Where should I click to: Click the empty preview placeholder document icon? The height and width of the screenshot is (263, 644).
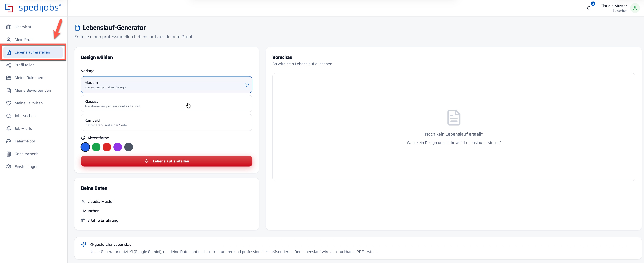454,118
